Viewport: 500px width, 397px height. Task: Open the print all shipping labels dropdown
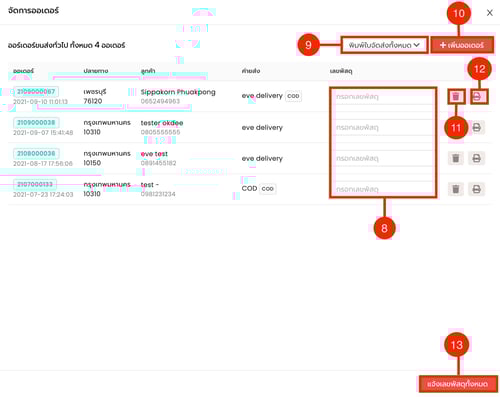click(384, 45)
